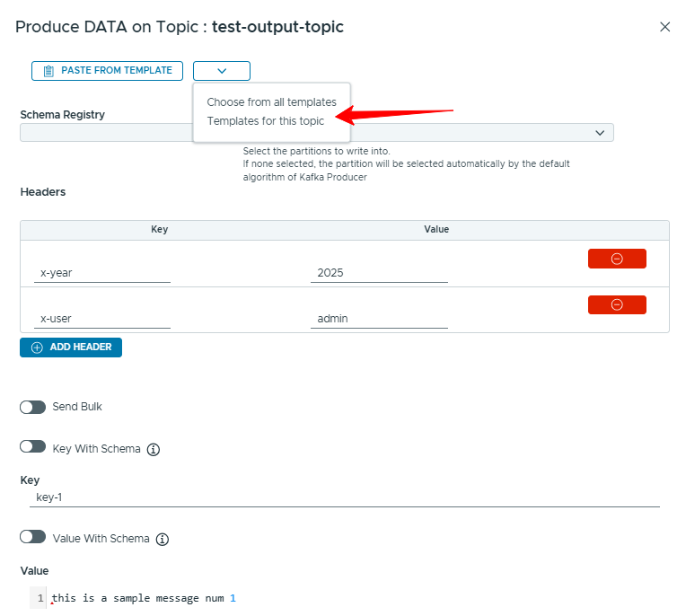Enable the Send Bulk toggle

coord(33,407)
